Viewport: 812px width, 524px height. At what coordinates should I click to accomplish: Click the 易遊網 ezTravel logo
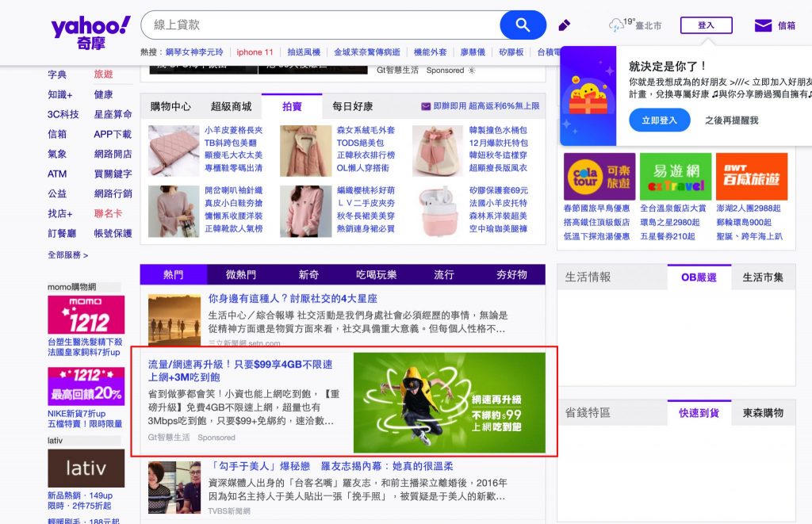coord(676,177)
